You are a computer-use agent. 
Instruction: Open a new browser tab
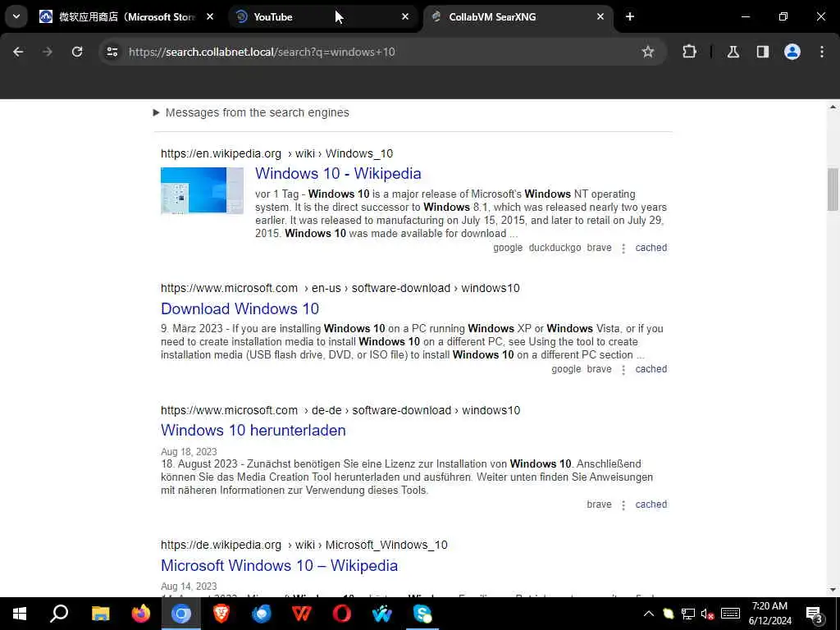coord(630,16)
